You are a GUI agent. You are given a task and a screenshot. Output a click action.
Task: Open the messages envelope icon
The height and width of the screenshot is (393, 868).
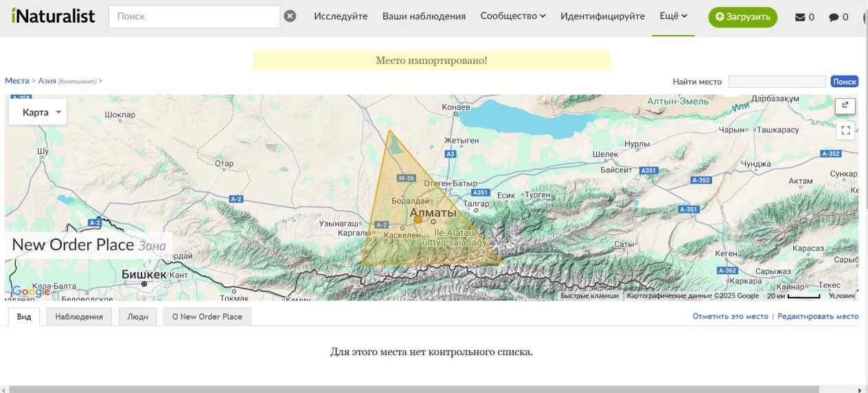[800, 17]
